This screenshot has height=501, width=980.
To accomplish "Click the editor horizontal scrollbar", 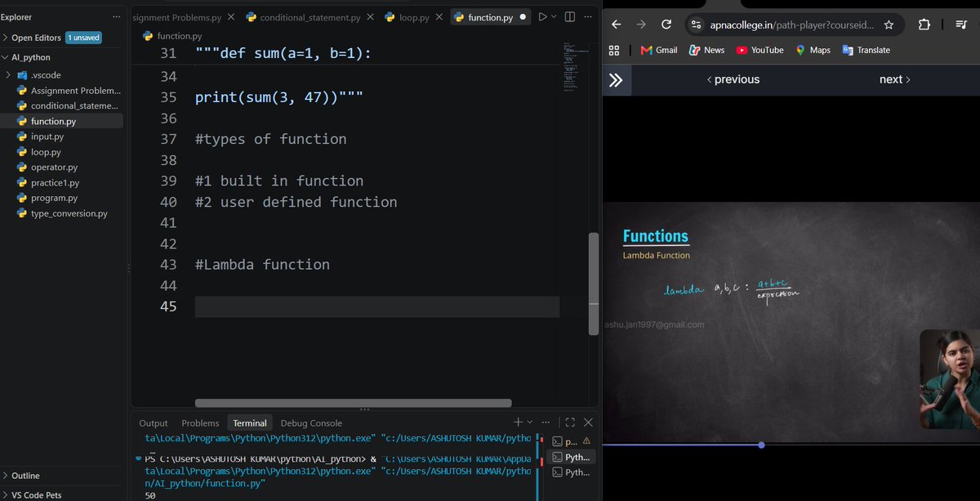I will tap(353, 403).
